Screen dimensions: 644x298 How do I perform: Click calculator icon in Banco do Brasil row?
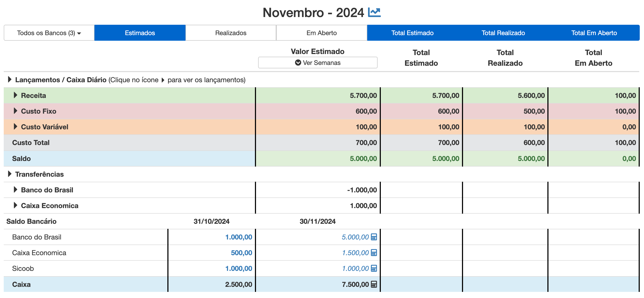374,237
